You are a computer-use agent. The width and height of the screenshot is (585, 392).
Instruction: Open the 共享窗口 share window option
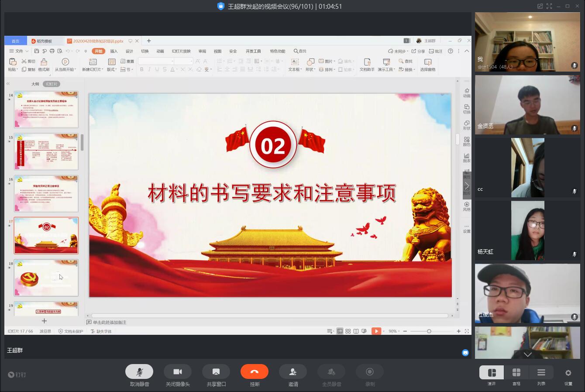(216, 371)
